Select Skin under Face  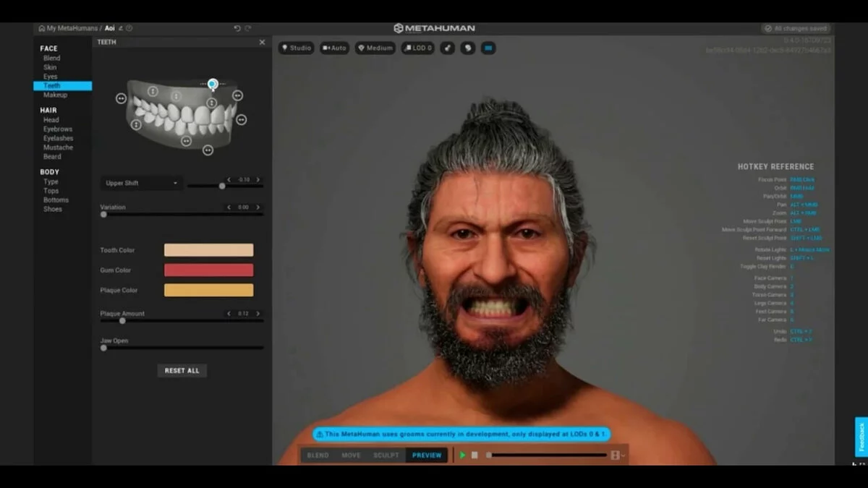(50, 67)
